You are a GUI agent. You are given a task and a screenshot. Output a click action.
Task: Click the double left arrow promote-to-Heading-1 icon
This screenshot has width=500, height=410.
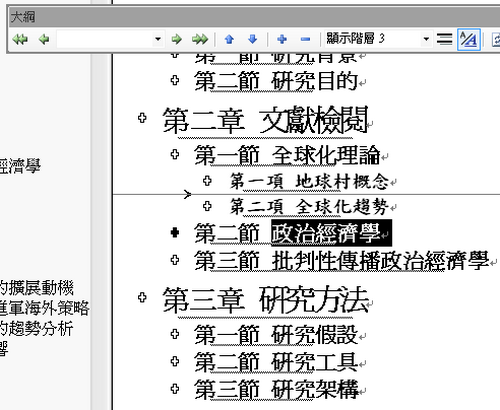(20, 39)
